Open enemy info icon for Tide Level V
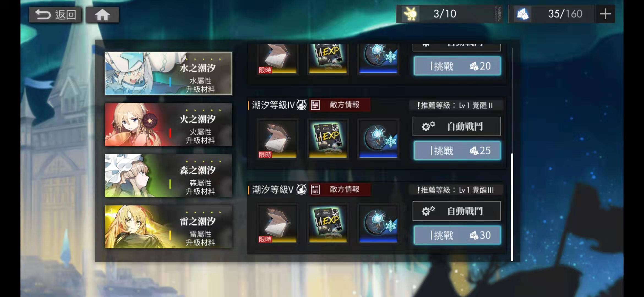 pos(315,189)
